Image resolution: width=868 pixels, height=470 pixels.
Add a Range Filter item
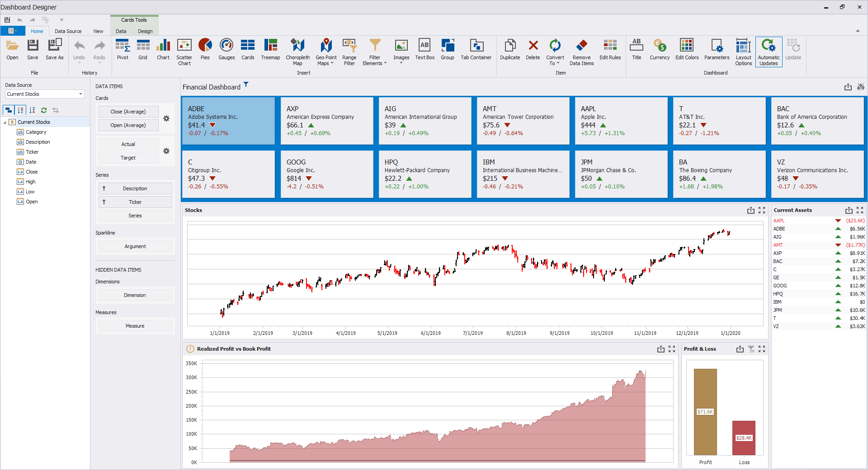[x=349, y=52]
